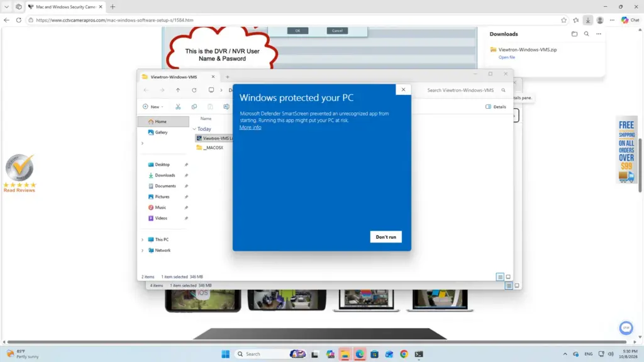Click the browser address bar URL
Image resolution: width=644 pixels, height=362 pixels.
click(x=114, y=20)
